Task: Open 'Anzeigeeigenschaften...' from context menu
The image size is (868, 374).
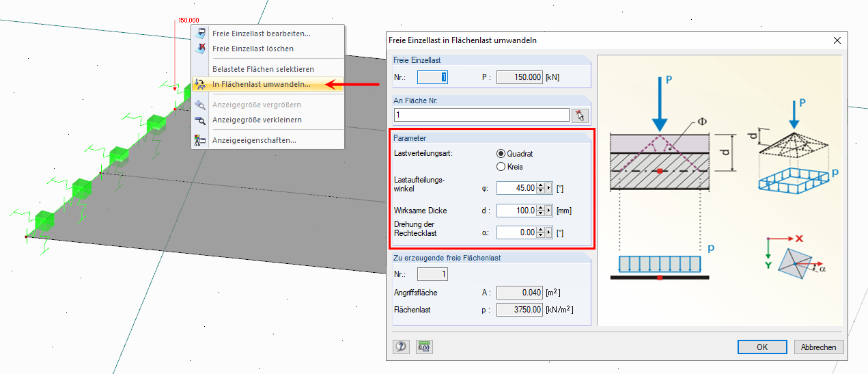Action: click(x=268, y=140)
